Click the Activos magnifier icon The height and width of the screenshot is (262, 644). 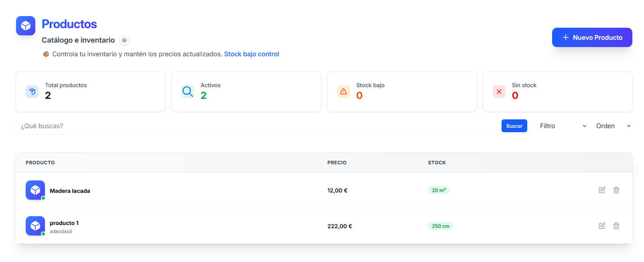(188, 92)
